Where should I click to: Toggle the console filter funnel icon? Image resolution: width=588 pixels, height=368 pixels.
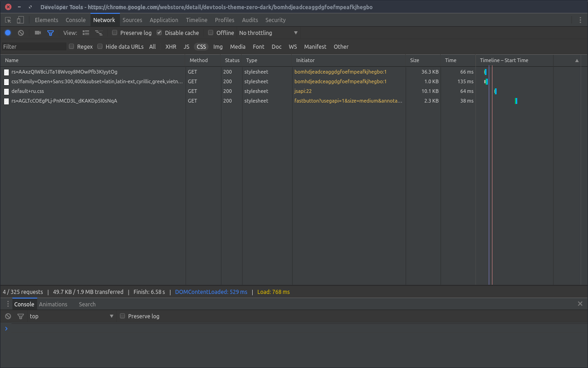[20, 316]
